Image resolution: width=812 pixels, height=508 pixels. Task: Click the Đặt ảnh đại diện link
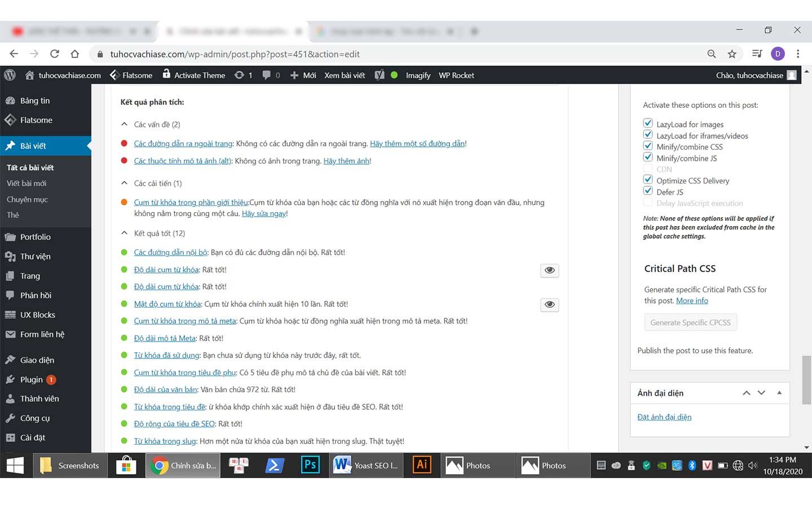tap(664, 417)
